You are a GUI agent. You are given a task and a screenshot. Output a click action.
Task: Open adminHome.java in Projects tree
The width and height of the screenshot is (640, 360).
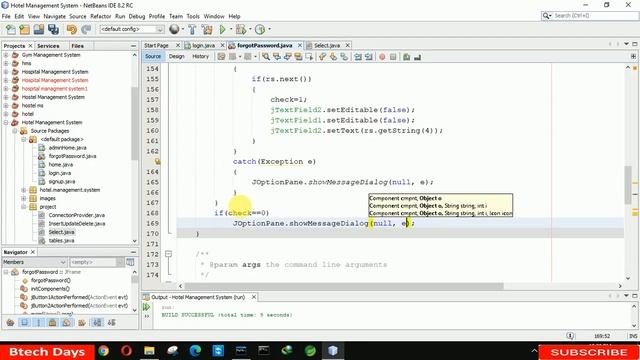click(x=67, y=148)
